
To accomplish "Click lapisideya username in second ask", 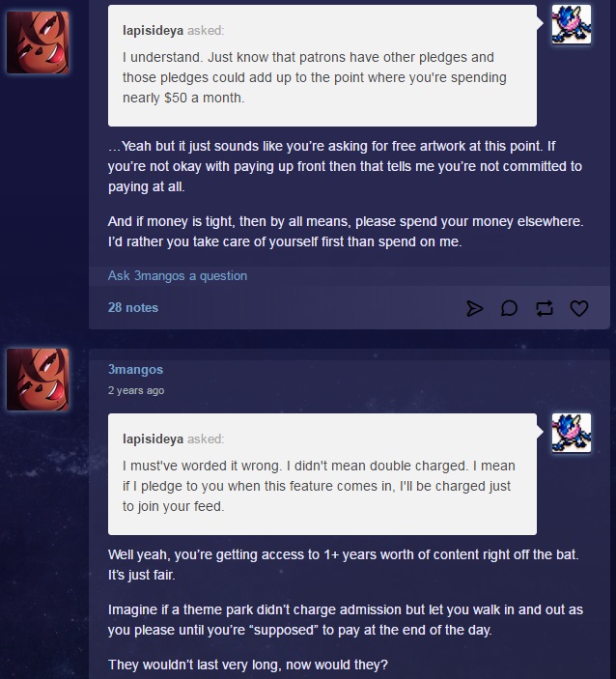I will [153, 439].
